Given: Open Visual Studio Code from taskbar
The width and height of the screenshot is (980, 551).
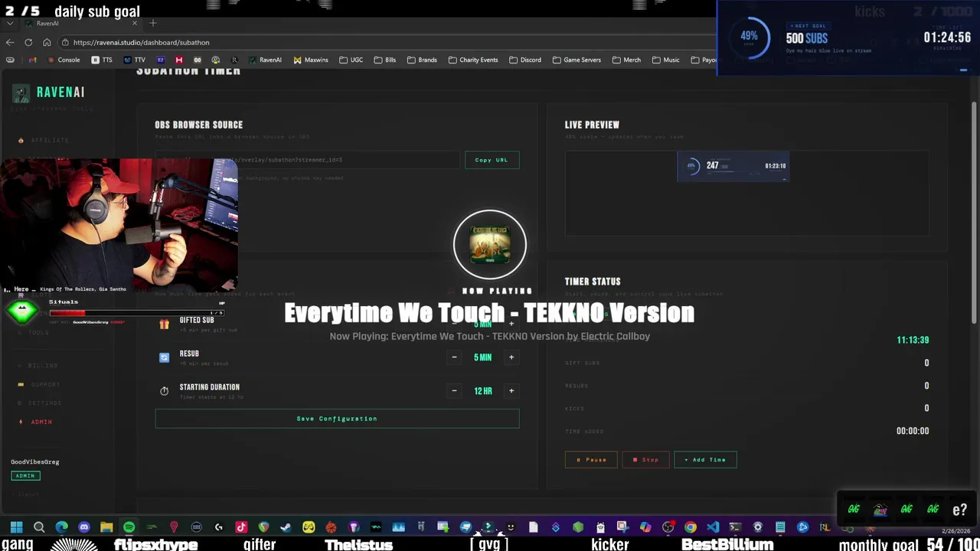Looking at the screenshot, I should pos(713,527).
